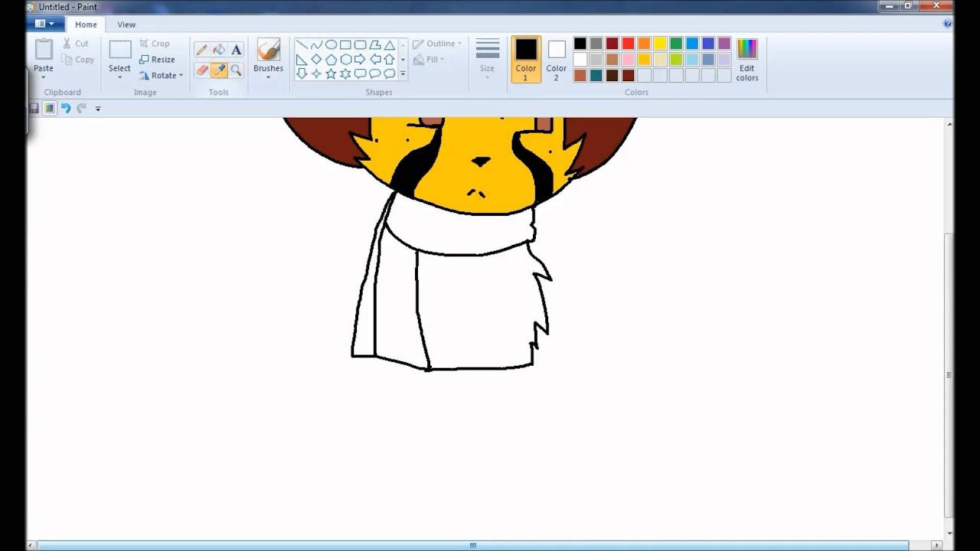Click the Cut button
Viewport: 980px width, 551px height.
76,44
